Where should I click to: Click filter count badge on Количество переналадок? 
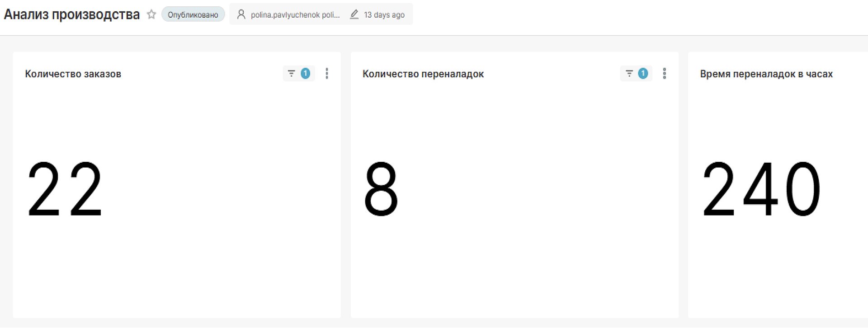tap(643, 73)
